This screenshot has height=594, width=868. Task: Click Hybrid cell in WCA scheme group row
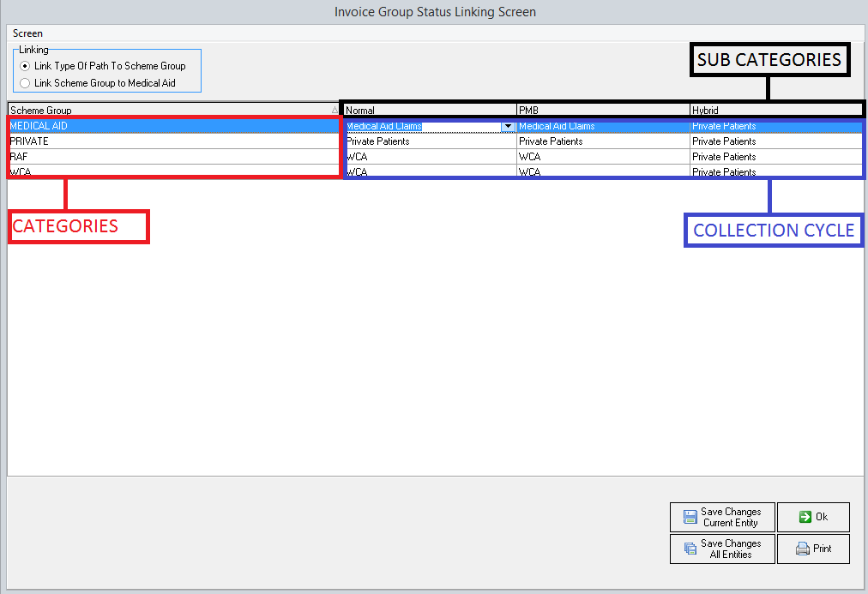point(776,171)
